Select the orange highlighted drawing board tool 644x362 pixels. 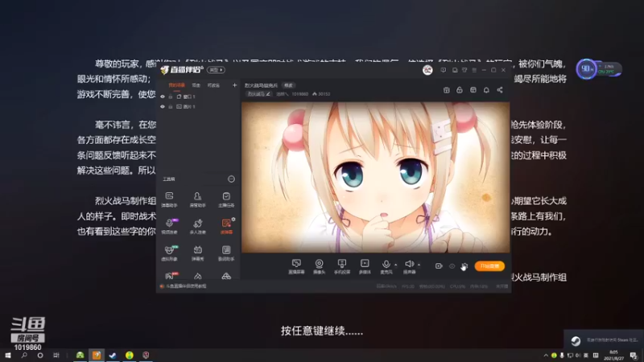[226, 226]
